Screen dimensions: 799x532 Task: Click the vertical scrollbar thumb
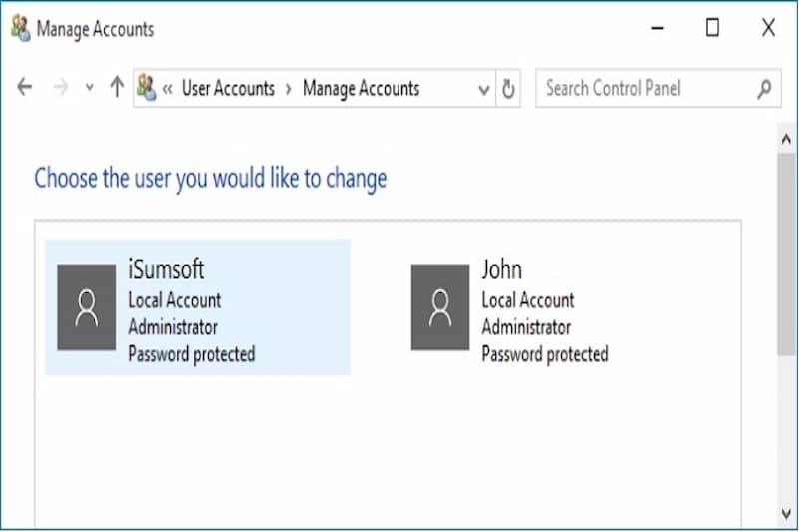[787, 250]
